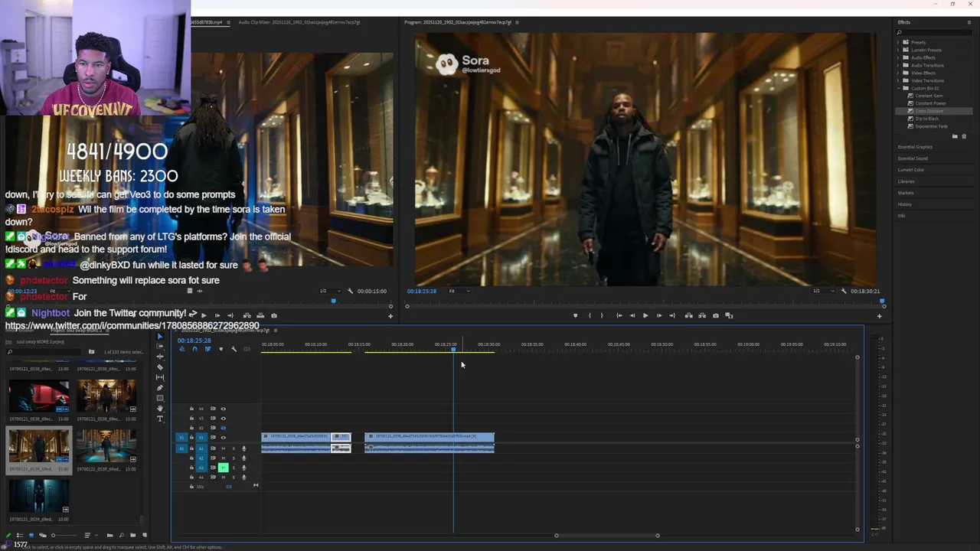Expand the Video Effects folder
Screen dimensions: 980x551
click(899, 73)
